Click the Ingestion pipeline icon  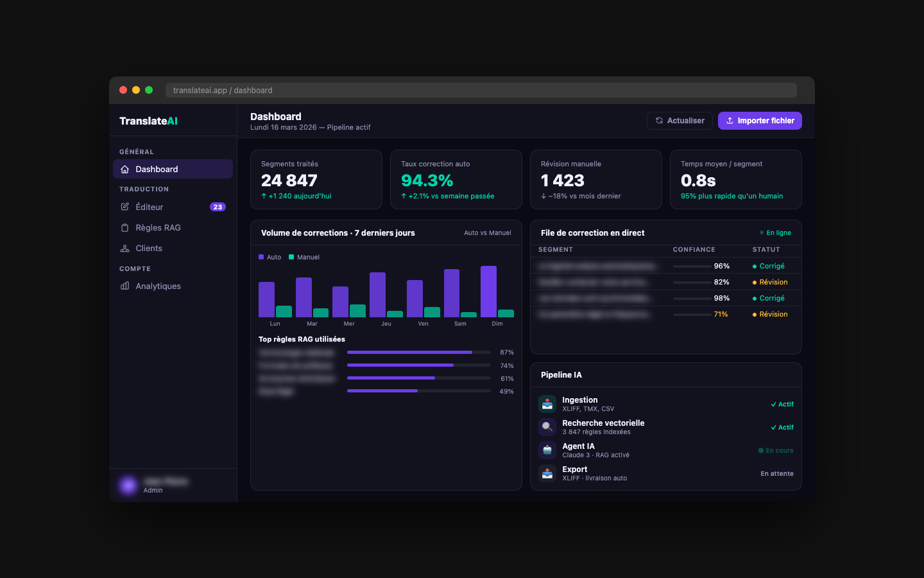click(547, 404)
